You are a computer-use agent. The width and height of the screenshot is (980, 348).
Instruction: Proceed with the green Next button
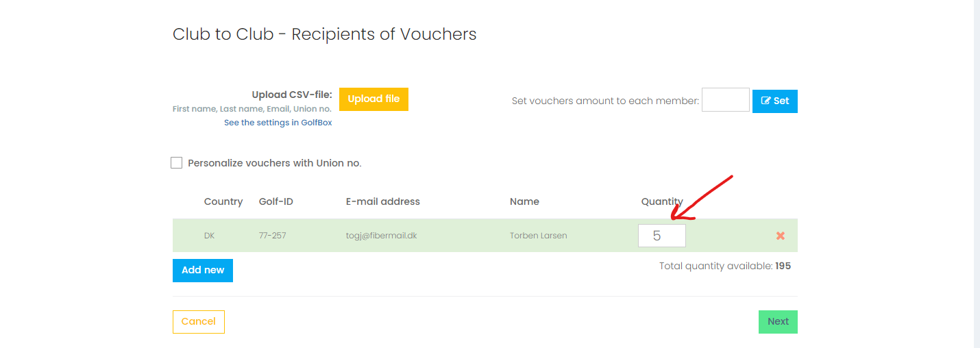pyautogui.click(x=778, y=322)
